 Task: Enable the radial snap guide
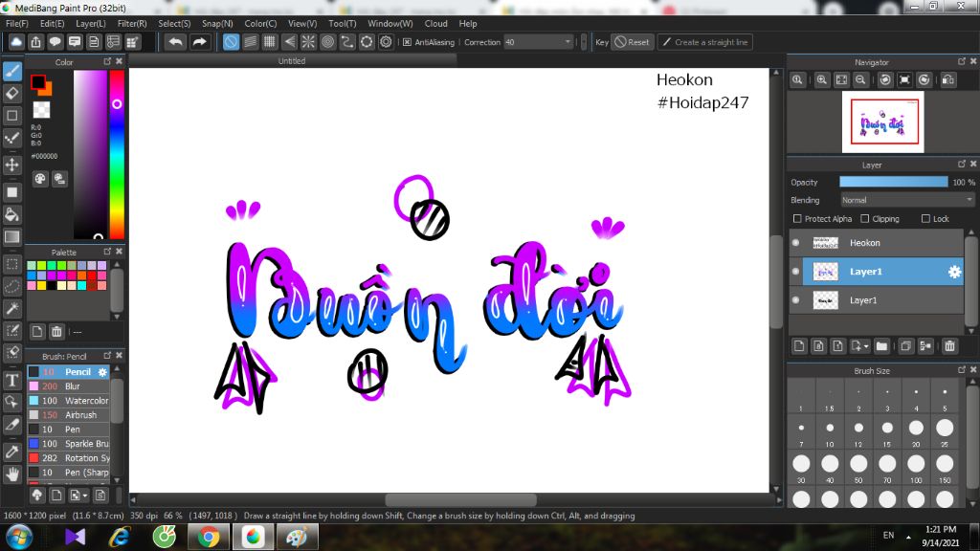click(x=308, y=42)
